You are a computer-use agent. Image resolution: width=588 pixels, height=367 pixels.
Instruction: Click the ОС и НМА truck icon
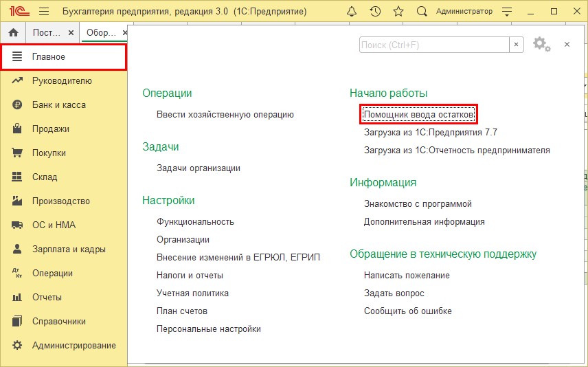(x=17, y=225)
